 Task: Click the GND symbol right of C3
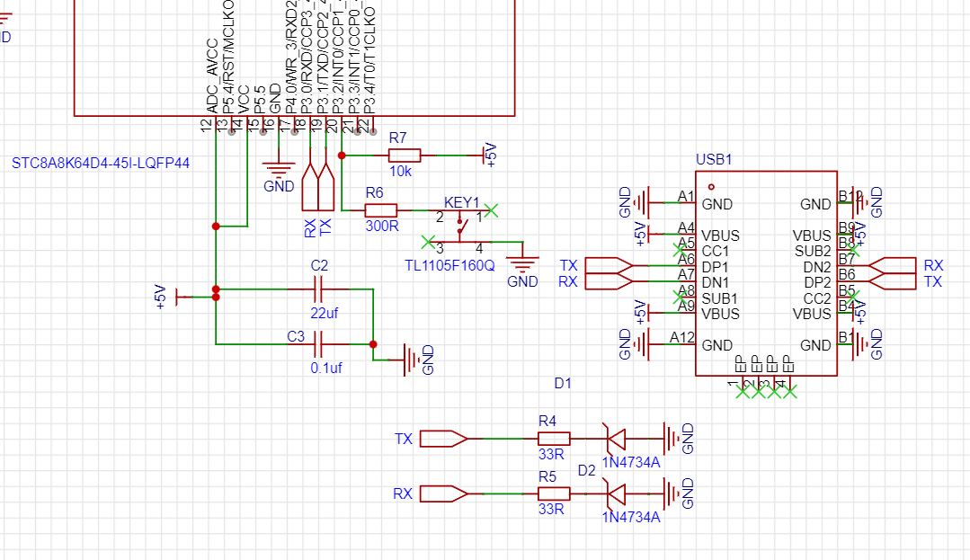(418, 360)
